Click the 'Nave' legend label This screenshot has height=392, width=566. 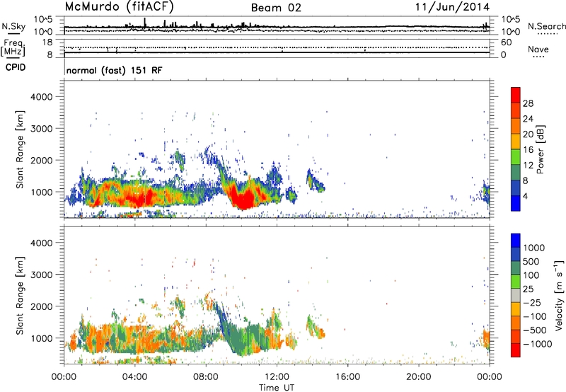pyautogui.click(x=538, y=49)
